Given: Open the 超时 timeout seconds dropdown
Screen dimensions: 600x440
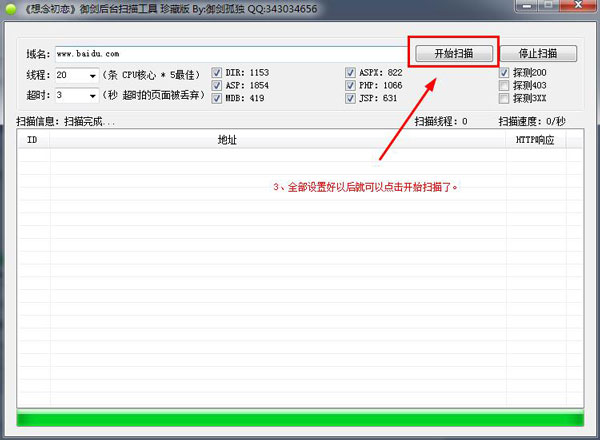Looking at the screenshot, I should pyautogui.click(x=92, y=96).
